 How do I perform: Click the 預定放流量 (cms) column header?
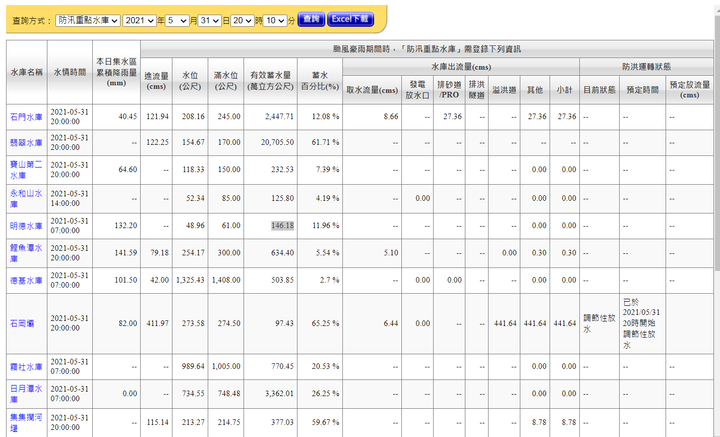pyautogui.click(x=690, y=90)
